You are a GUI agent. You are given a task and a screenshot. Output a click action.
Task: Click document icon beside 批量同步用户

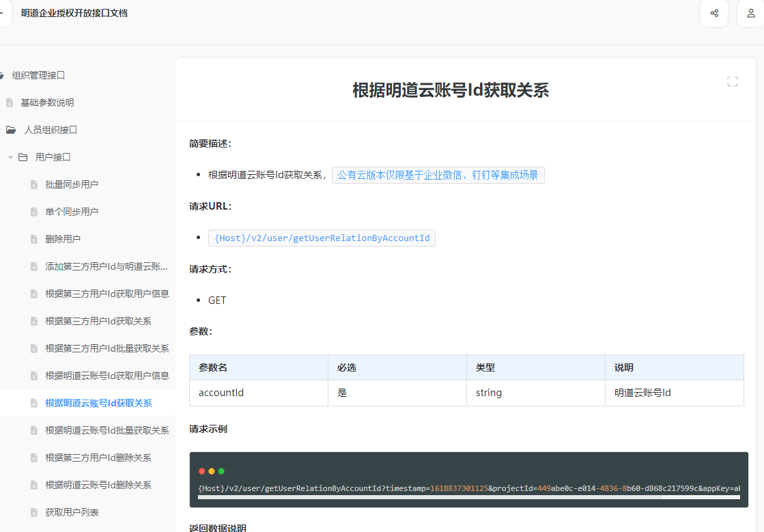[33, 184]
